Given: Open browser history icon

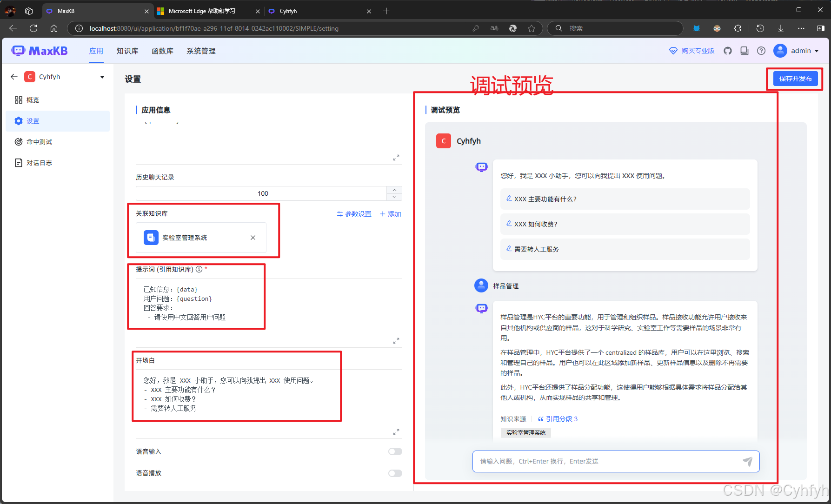Looking at the screenshot, I should [760, 28].
